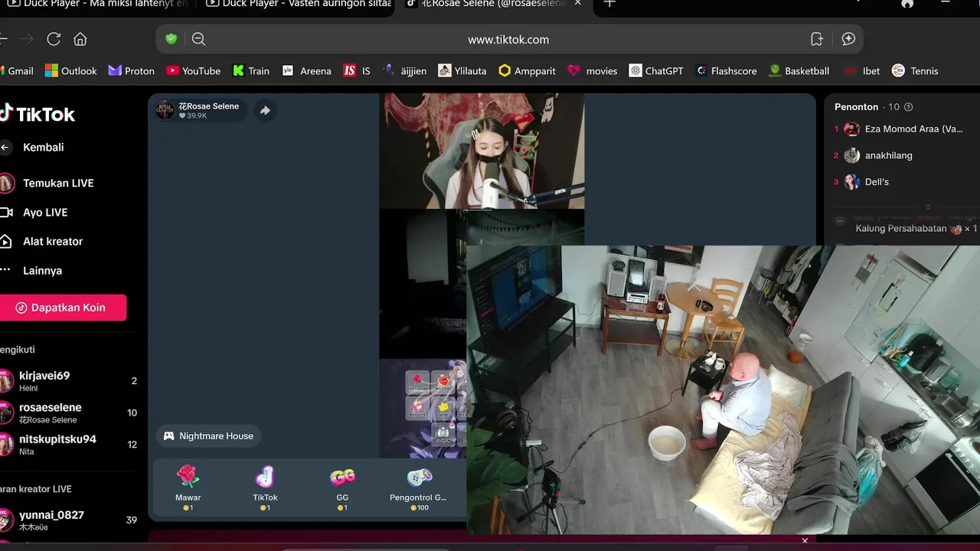Screen dimensions: 980x551
Task: Open Temukan LIVE in sidebar
Action: coord(47,183)
